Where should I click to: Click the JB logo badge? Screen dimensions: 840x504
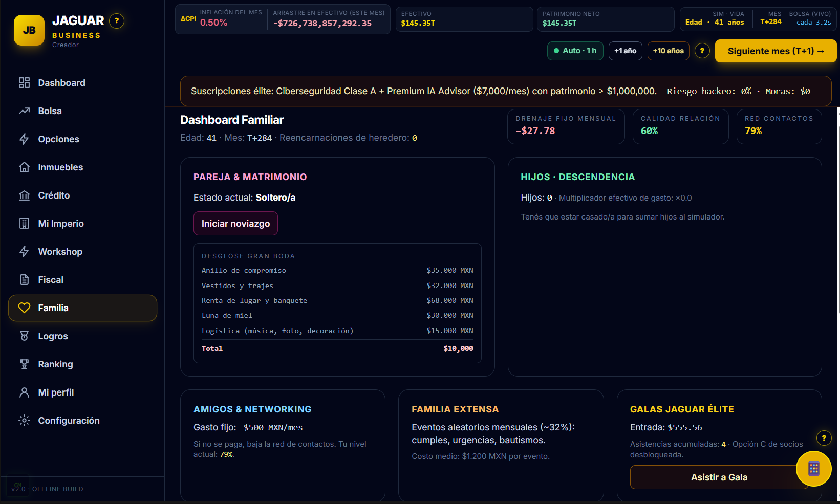29,30
